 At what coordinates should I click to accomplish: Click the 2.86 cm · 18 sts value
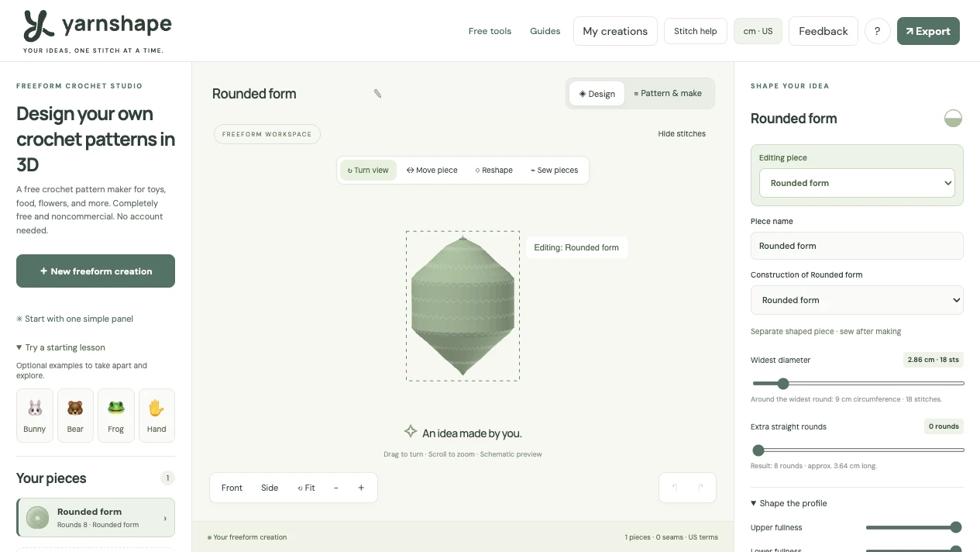[x=933, y=360]
